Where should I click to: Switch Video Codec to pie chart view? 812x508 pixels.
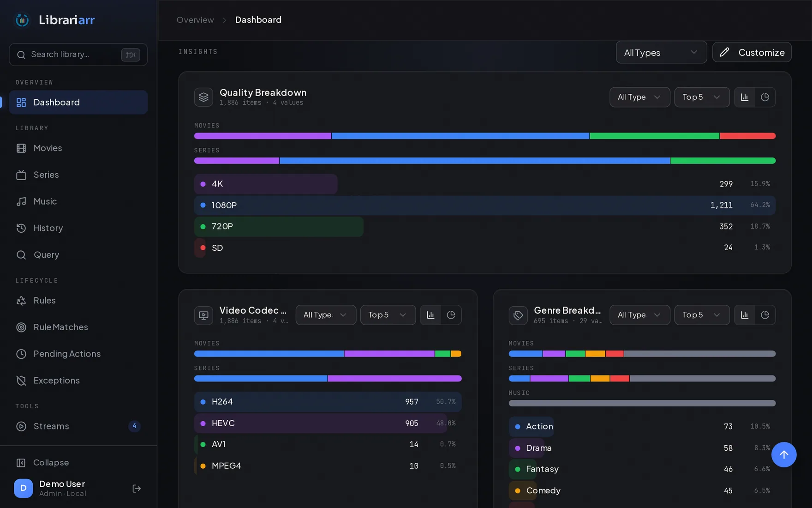click(x=451, y=315)
